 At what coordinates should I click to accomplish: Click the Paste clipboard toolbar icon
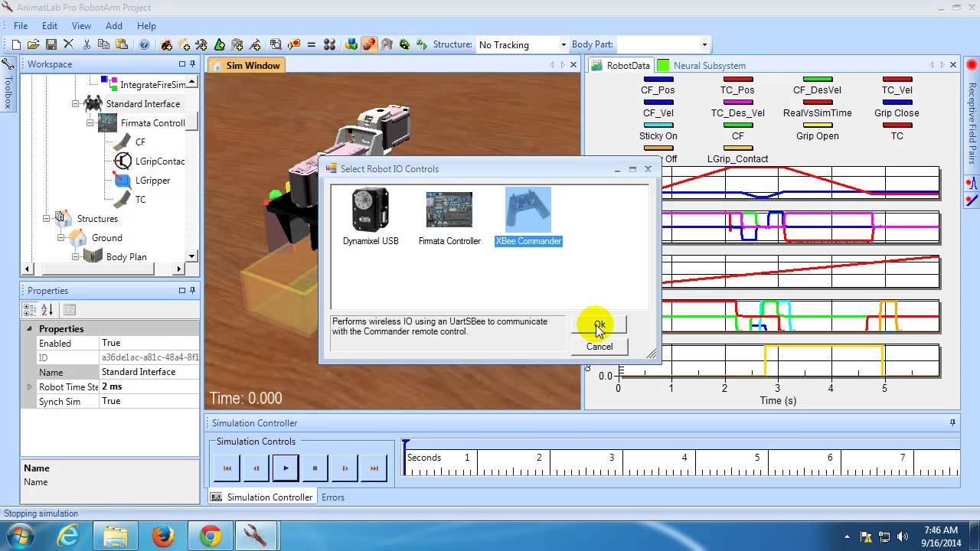[122, 44]
